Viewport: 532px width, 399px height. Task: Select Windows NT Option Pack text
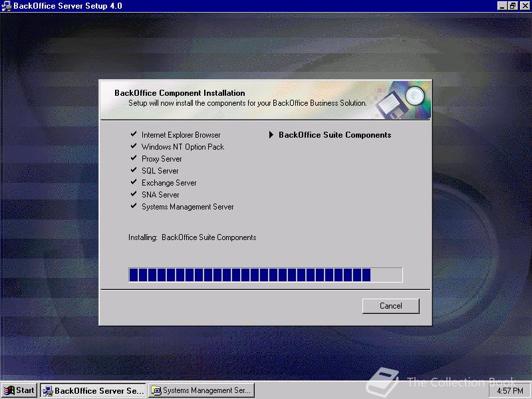(x=182, y=147)
